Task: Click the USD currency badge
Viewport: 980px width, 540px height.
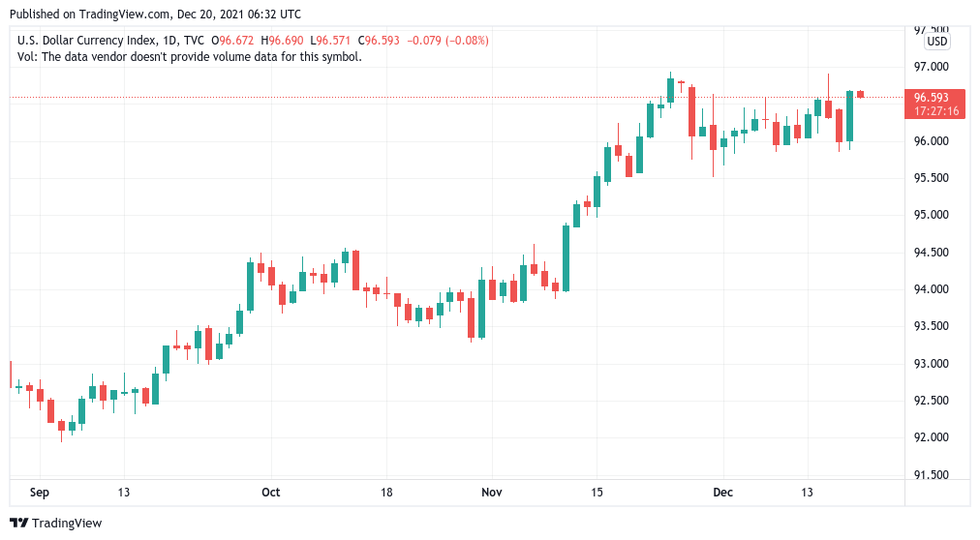Action: (x=936, y=42)
